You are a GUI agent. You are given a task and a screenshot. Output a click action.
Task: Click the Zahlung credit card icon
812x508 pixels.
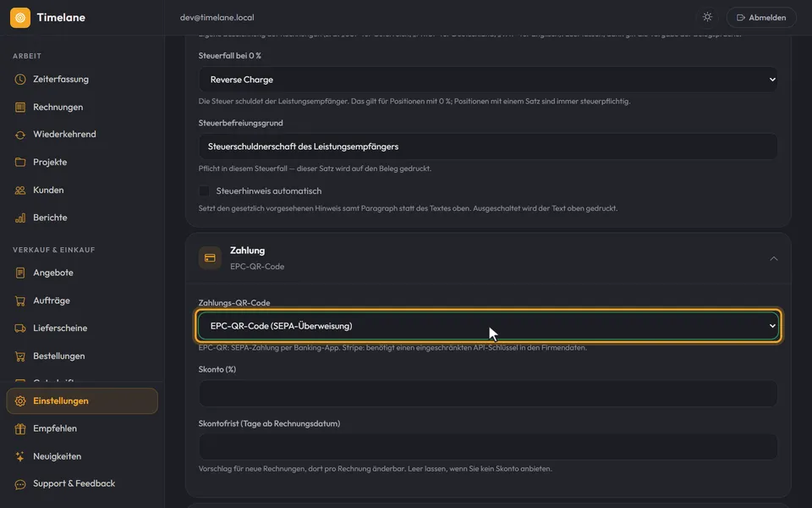pos(210,258)
